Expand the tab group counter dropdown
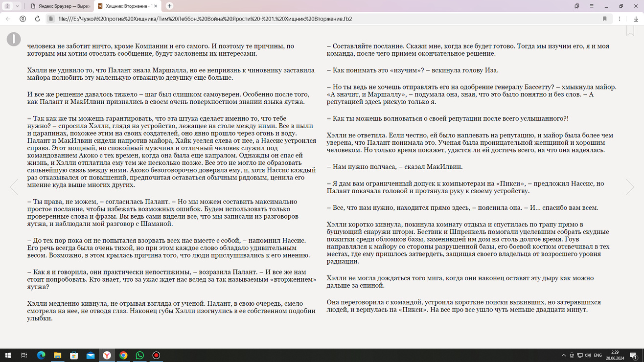644x362 pixels. click(12, 6)
